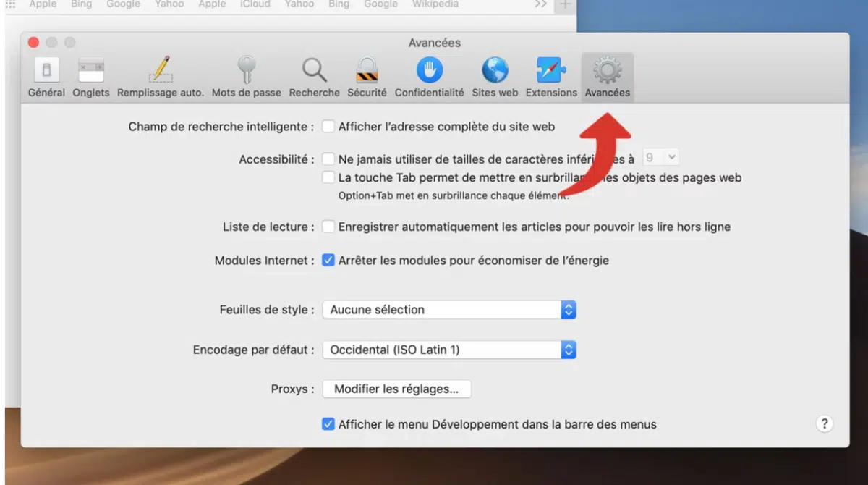Open the Extensions preferences pane
Image resolution: width=868 pixels, height=485 pixels.
click(551, 77)
